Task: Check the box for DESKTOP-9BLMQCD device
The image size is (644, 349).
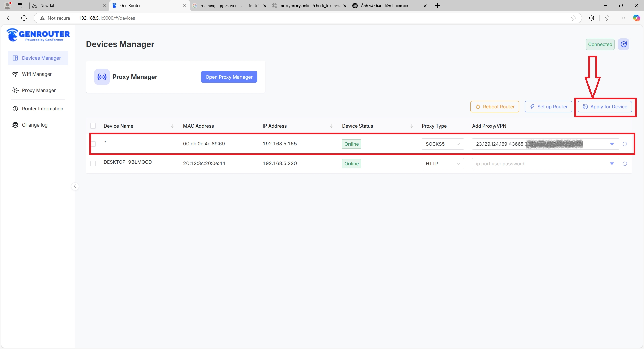Action: coord(93,164)
